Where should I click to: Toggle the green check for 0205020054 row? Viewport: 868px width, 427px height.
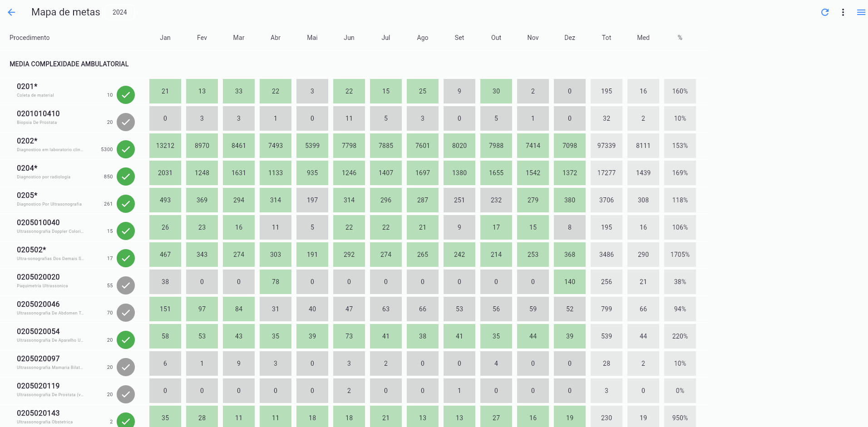(x=126, y=340)
